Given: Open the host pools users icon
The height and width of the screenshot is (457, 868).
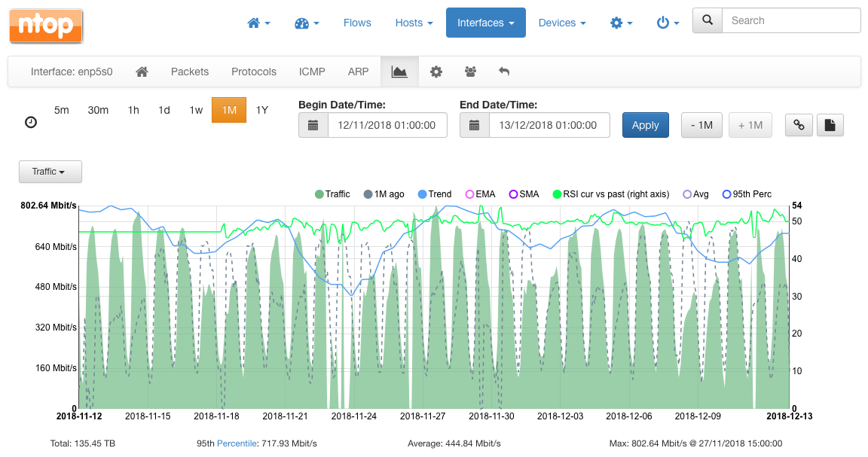Looking at the screenshot, I should (x=470, y=72).
